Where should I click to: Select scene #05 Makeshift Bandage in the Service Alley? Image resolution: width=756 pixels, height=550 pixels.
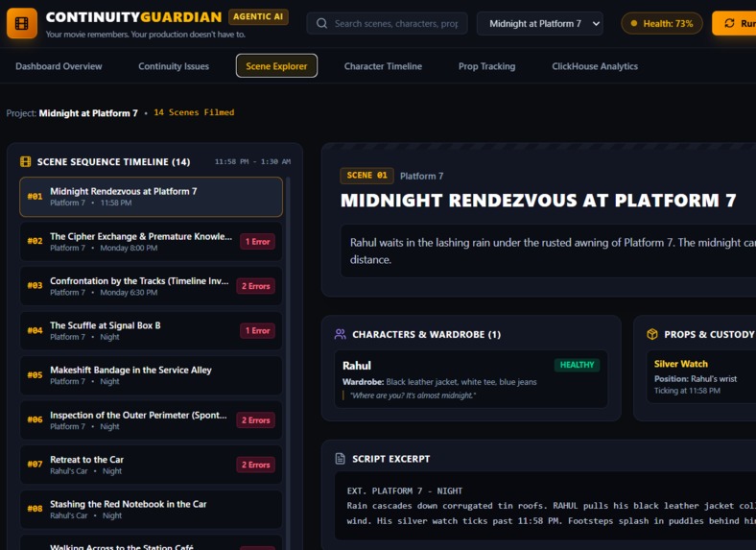tap(151, 375)
